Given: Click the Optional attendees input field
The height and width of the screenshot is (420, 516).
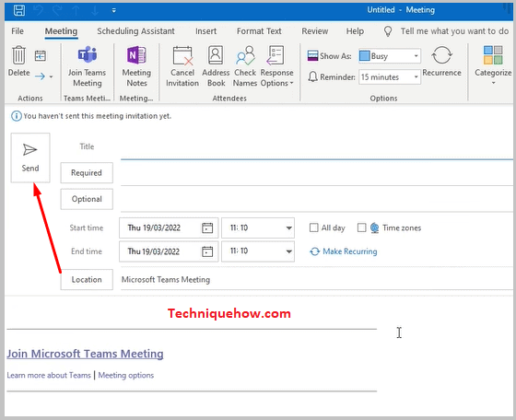Looking at the screenshot, I should [317, 199].
